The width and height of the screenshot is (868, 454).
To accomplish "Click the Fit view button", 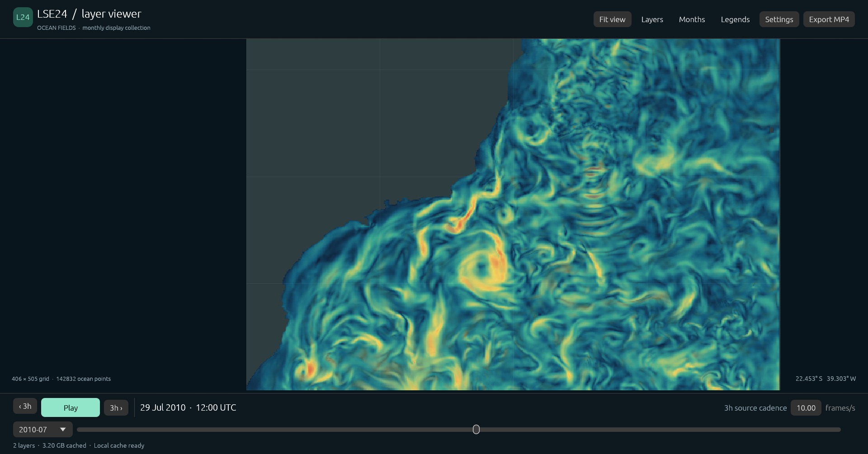I will tap(612, 19).
